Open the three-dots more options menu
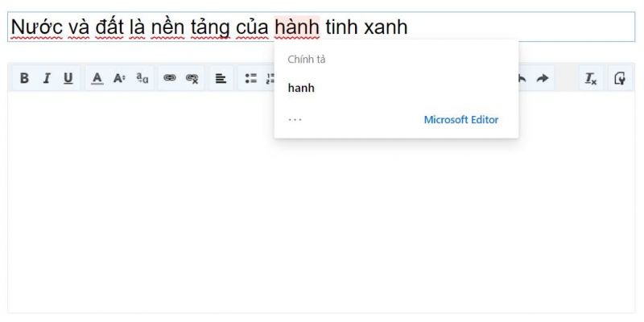Image resolution: width=644 pixels, height=322 pixels. tap(295, 120)
